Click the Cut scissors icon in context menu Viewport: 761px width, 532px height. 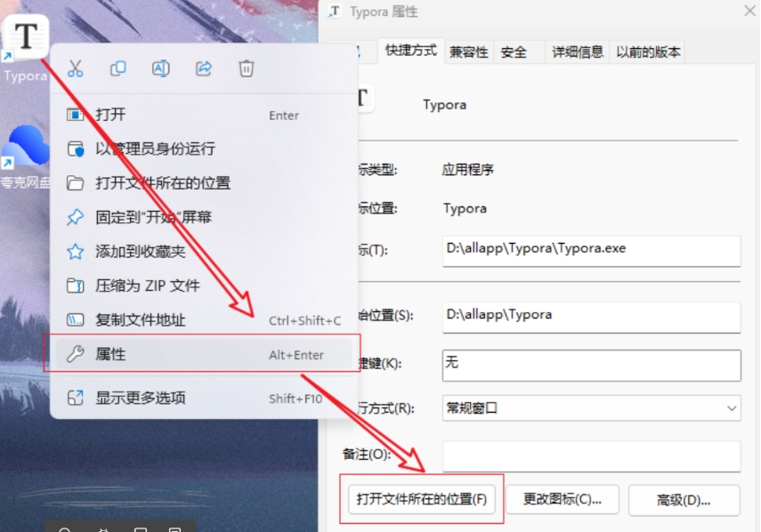[75, 69]
